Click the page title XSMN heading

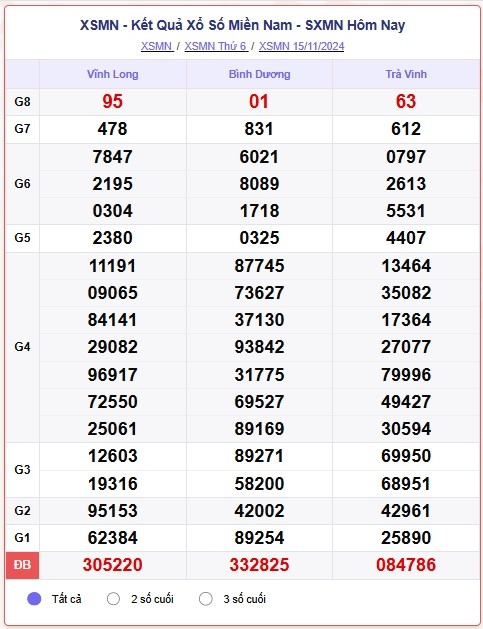click(x=242, y=25)
